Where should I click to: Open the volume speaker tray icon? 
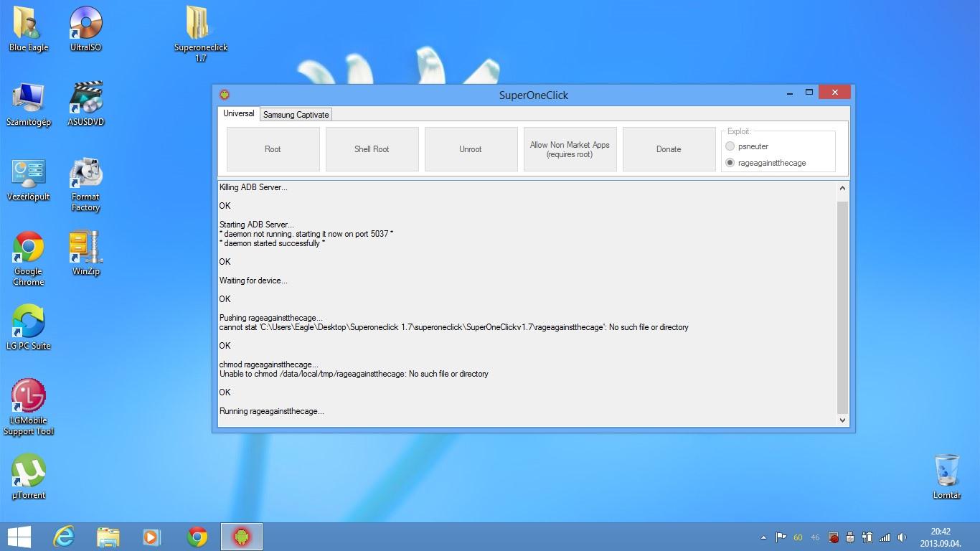(902, 537)
